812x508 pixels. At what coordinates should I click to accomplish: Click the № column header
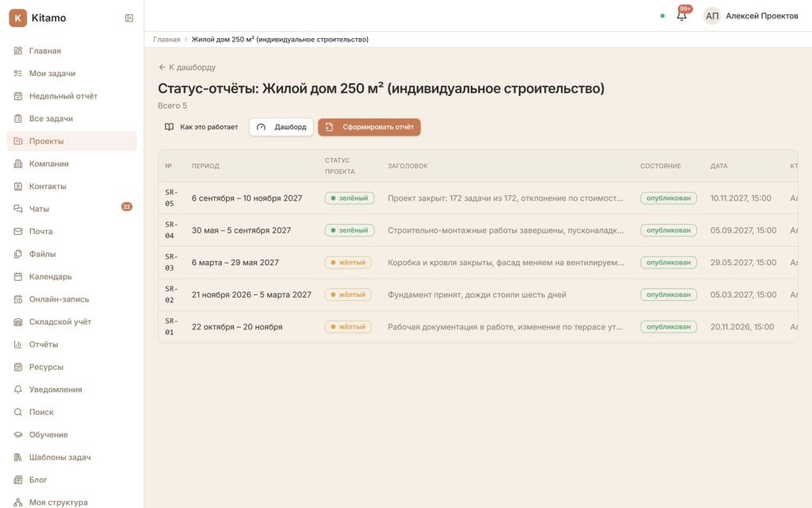click(168, 166)
